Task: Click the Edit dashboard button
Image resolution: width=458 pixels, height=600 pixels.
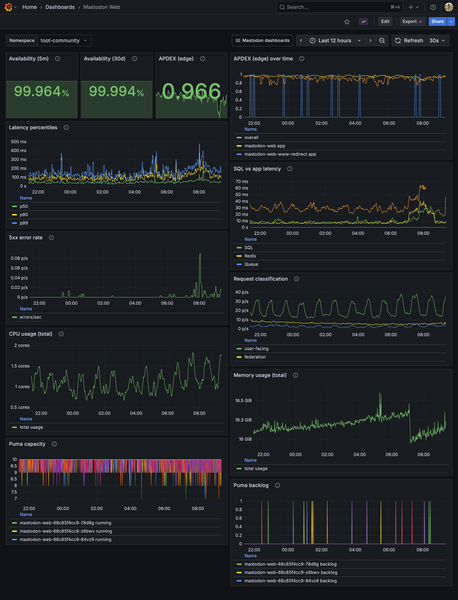Action: [x=385, y=21]
